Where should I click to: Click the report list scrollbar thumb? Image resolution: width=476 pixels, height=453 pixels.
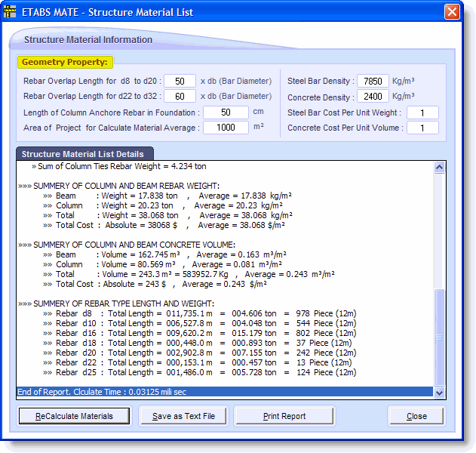click(x=439, y=337)
